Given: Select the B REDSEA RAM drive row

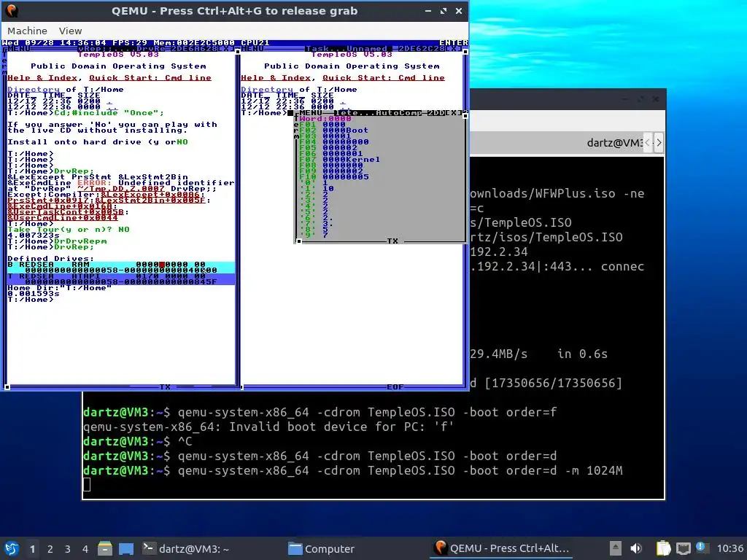Looking at the screenshot, I should pos(121,267).
